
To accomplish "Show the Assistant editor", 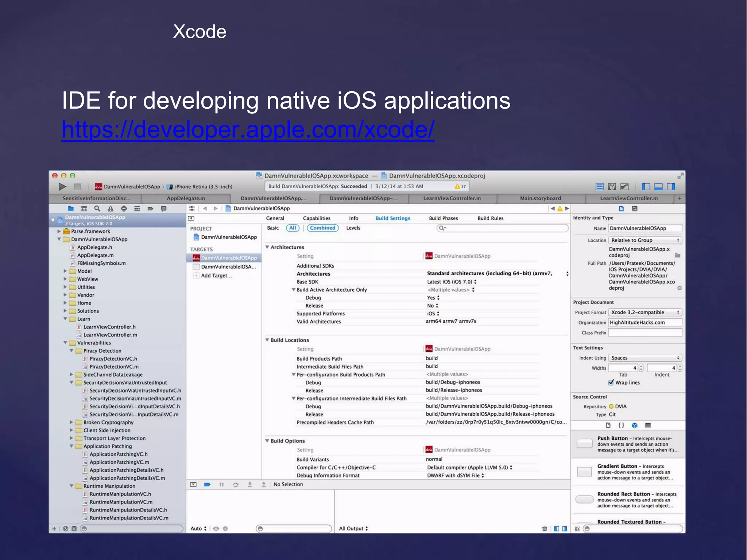I will [612, 187].
